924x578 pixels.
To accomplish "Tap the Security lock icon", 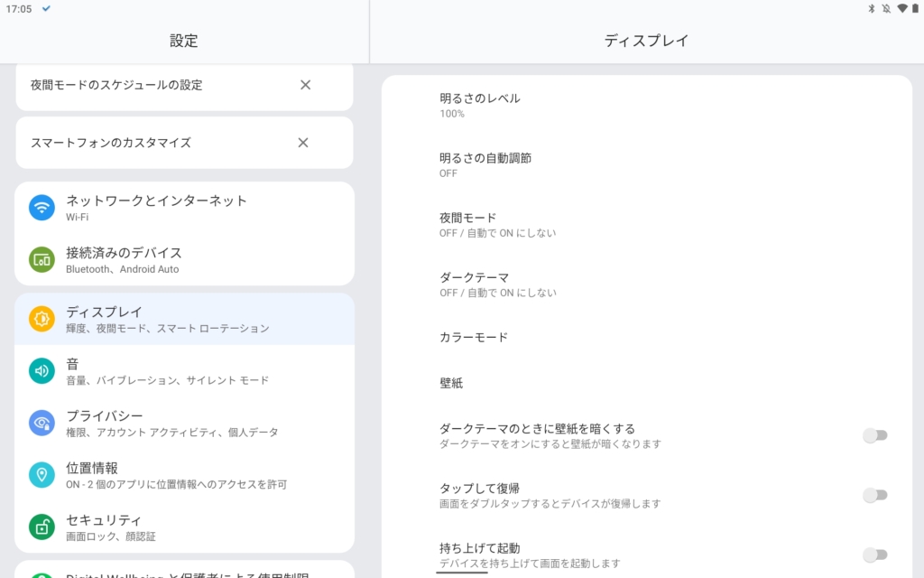I will pos(42,527).
